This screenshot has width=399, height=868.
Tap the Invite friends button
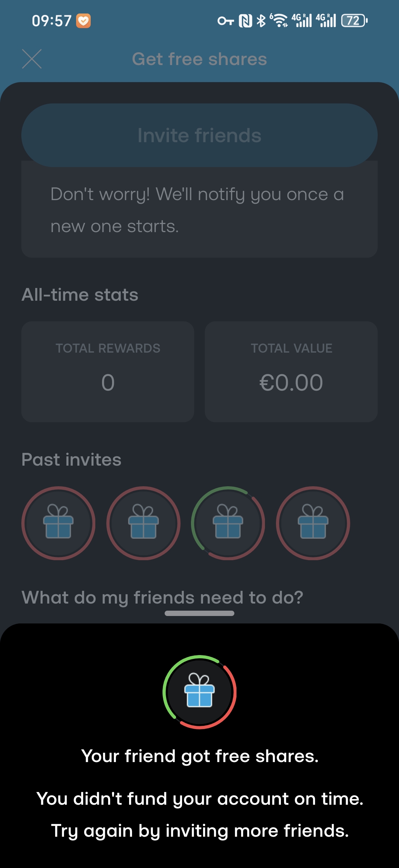coord(199,135)
